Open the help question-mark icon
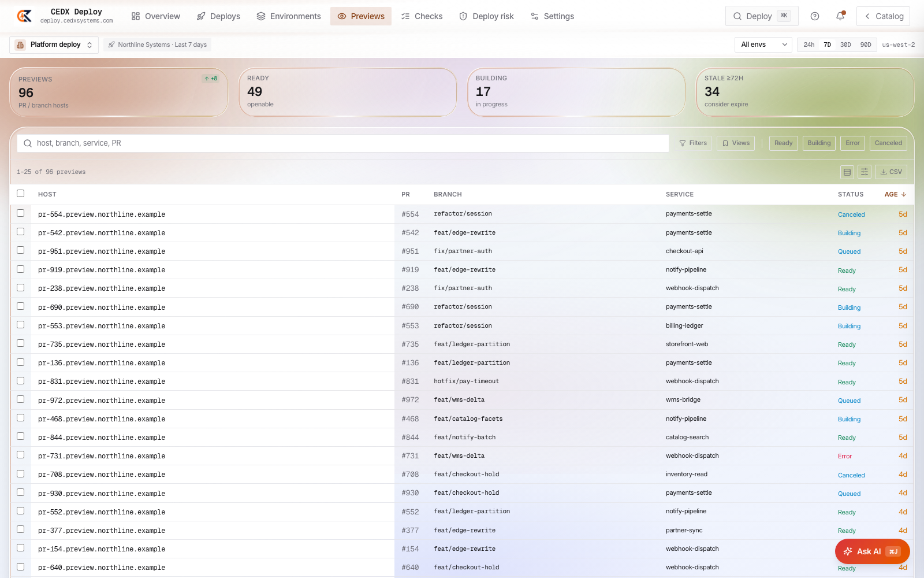Screen dimensions: 924x578 tap(815, 16)
